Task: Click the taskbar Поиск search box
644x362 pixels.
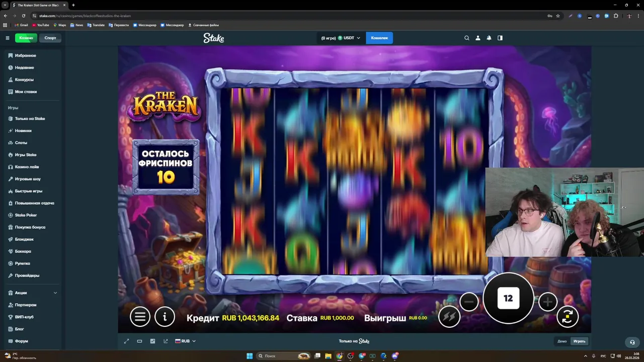Action: (284, 356)
